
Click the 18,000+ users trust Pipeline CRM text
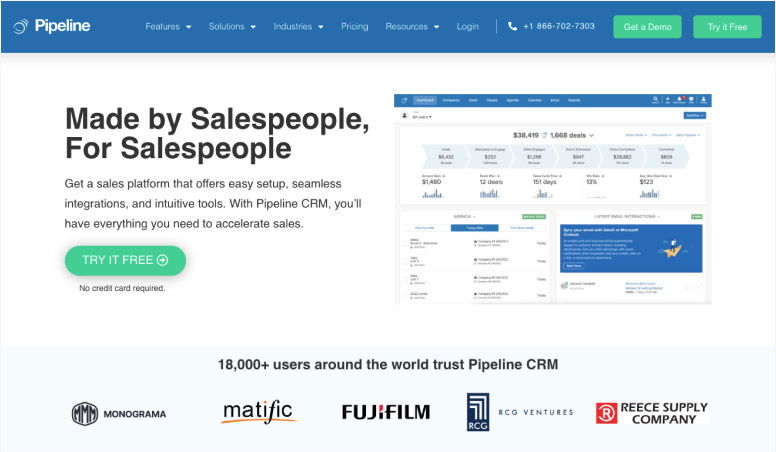pos(388,365)
